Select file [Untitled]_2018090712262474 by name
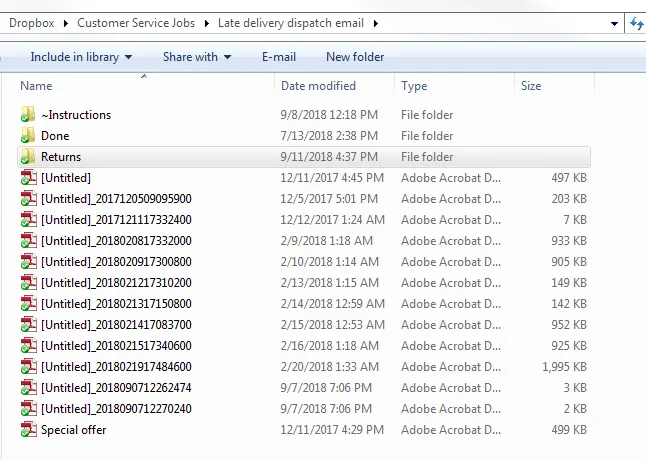Viewport: 646px width, 460px height. point(117,388)
